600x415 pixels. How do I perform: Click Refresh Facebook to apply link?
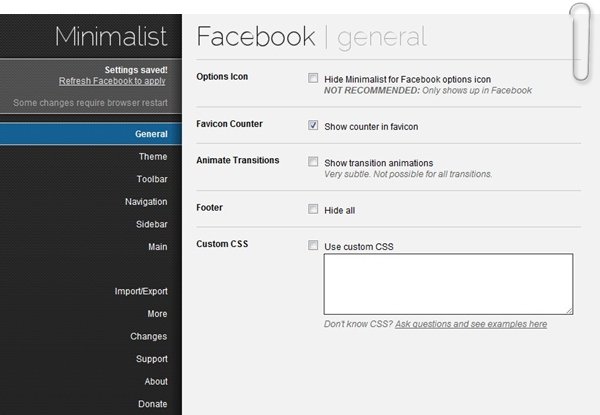coord(112,81)
